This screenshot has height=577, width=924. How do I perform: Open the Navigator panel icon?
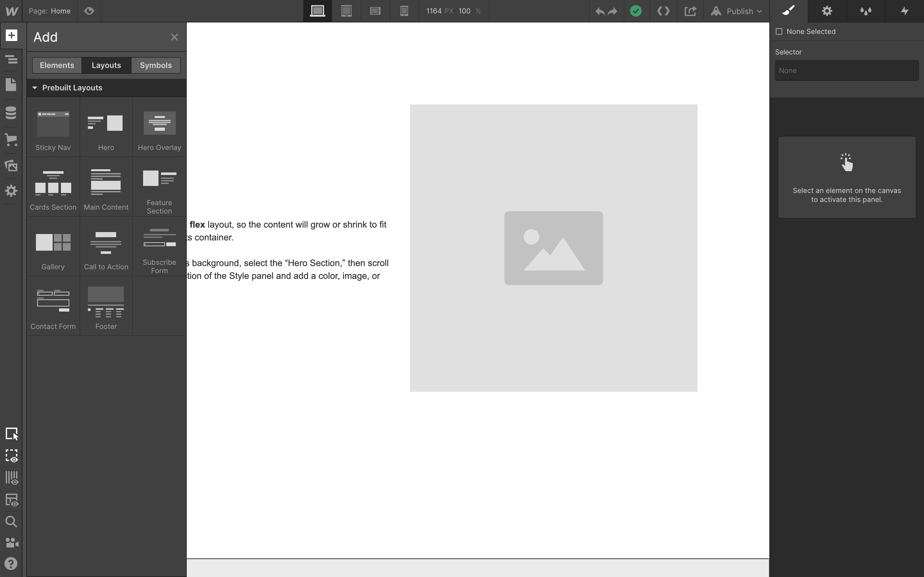tap(11, 59)
